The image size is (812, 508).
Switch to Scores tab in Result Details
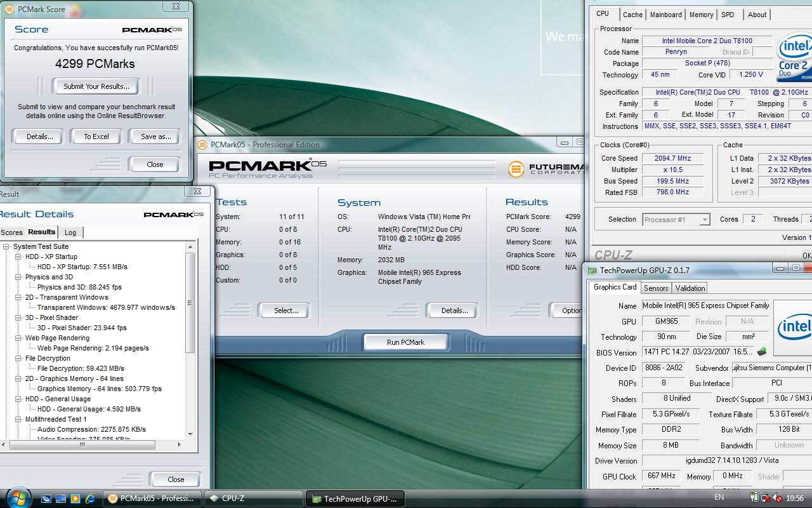pos(11,232)
